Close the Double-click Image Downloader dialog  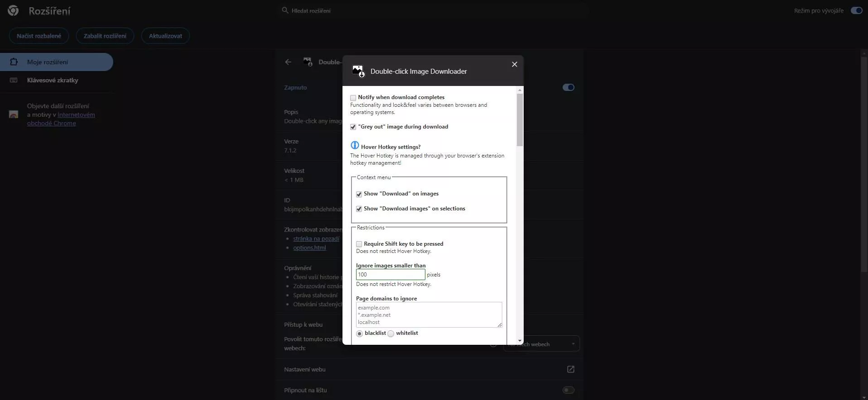[514, 64]
